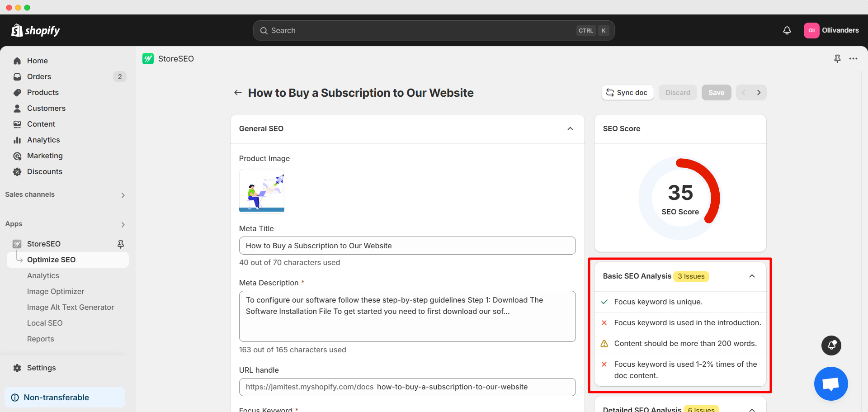The image size is (868, 412).
Task: Open the Analytics section in the Shopify sidebar
Action: pyautogui.click(x=43, y=140)
